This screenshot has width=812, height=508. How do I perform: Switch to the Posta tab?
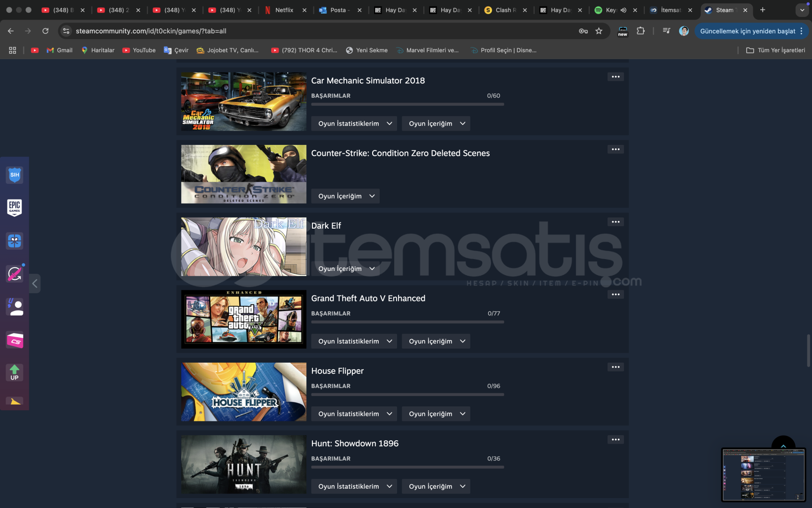pyautogui.click(x=339, y=10)
